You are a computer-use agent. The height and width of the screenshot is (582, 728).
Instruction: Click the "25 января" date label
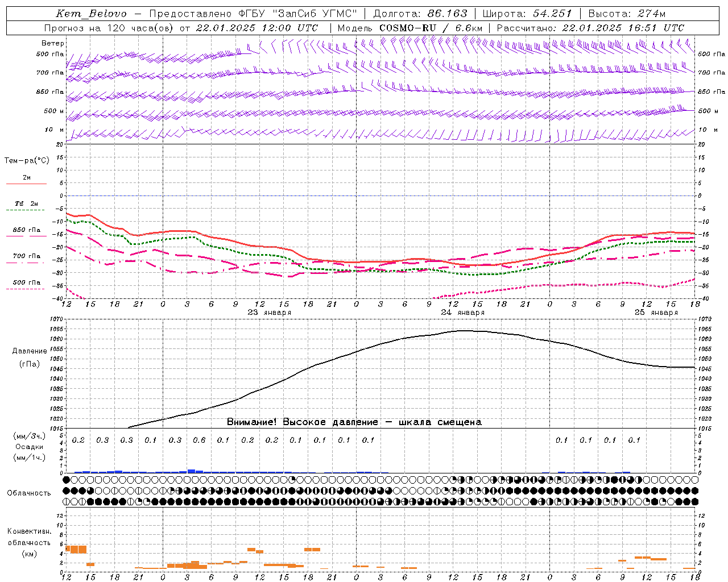(656, 313)
